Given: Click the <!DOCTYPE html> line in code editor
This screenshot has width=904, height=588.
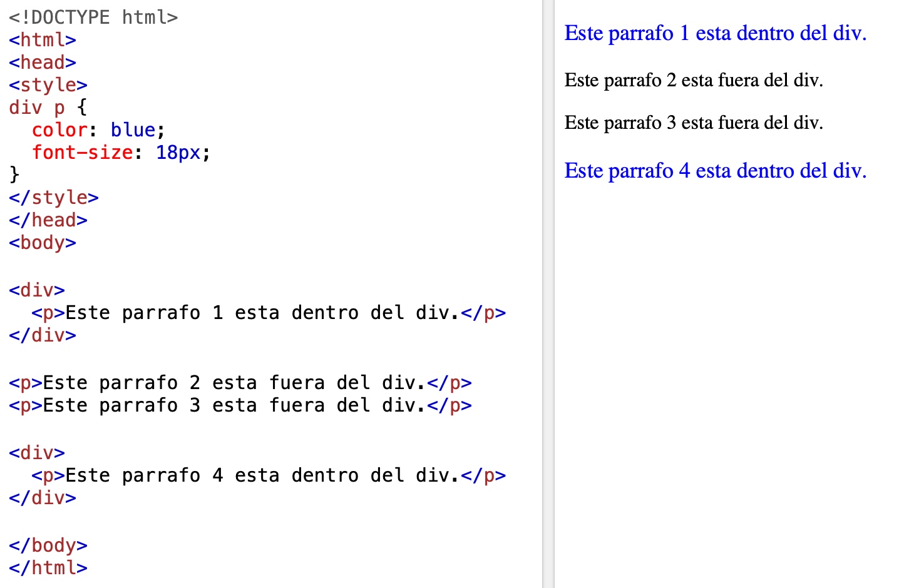Looking at the screenshot, I should (x=93, y=17).
